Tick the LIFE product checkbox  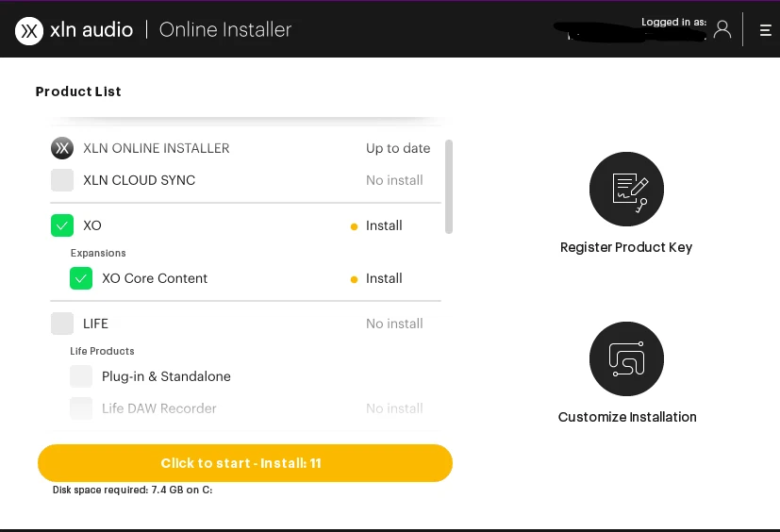click(x=62, y=324)
